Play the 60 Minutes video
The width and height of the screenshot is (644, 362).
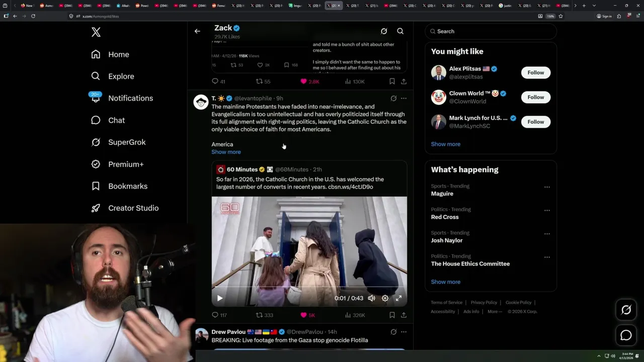(x=220, y=298)
